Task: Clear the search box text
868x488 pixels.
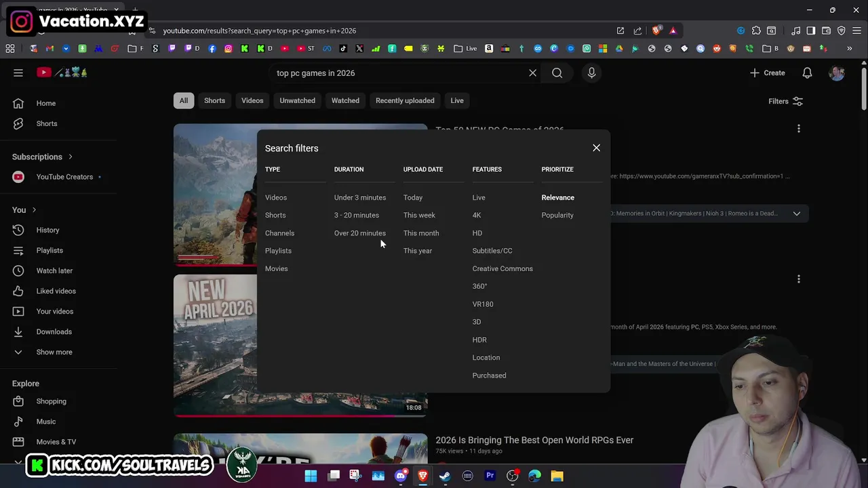Action: (532, 73)
